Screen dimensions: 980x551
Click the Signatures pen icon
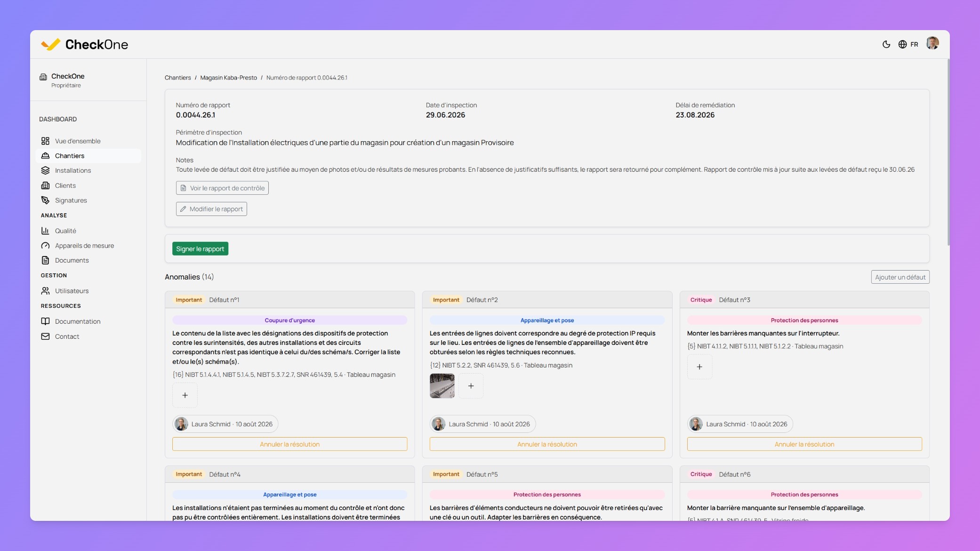click(x=45, y=200)
